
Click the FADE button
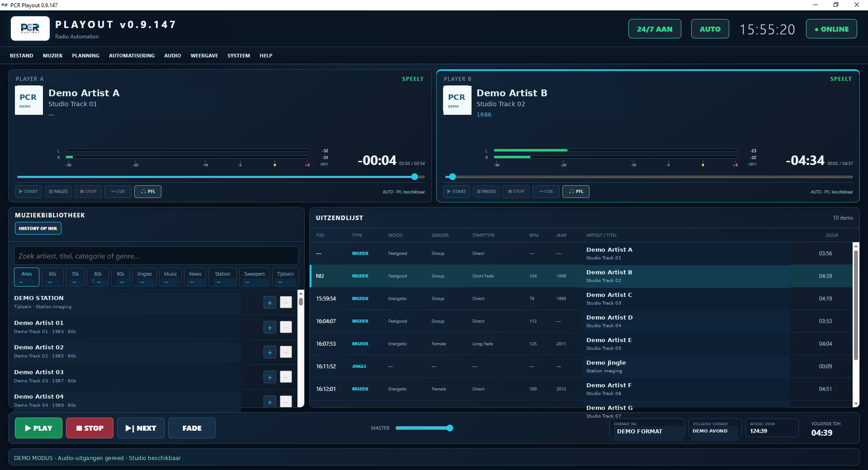pyautogui.click(x=192, y=428)
